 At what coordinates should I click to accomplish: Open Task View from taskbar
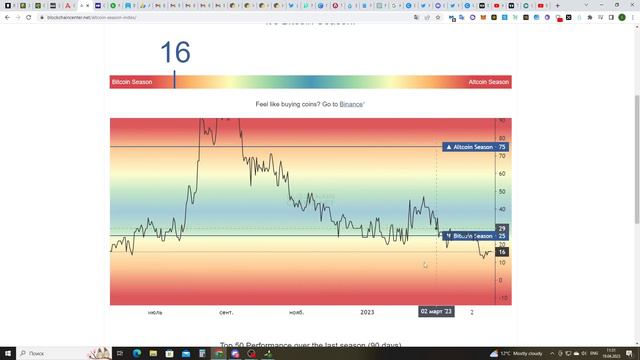(x=120, y=353)
